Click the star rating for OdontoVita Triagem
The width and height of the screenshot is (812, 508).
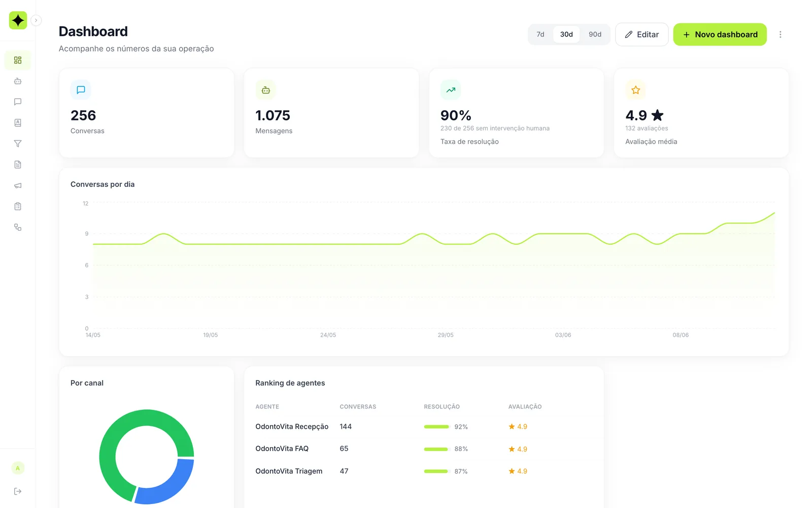(x=518, y=471)
